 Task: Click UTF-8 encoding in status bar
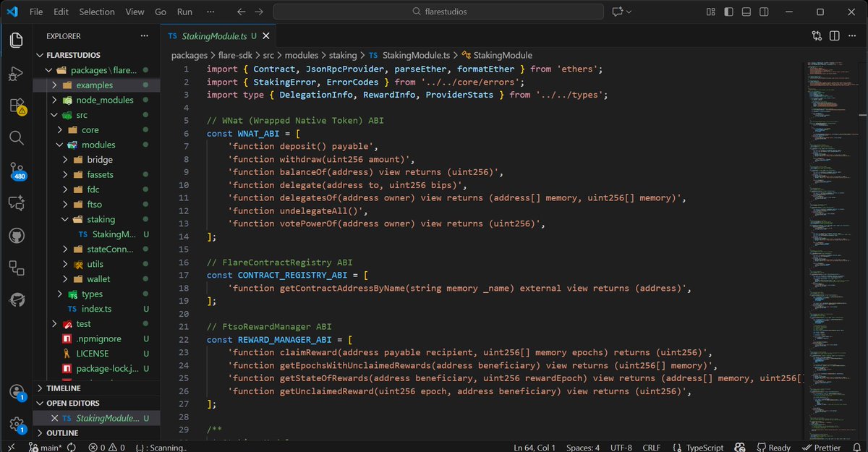click(620, 447)
